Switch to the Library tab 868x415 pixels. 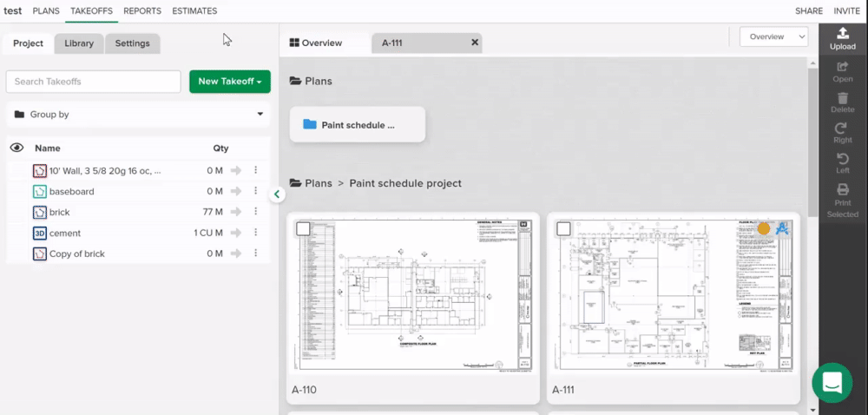click(79, 43)
